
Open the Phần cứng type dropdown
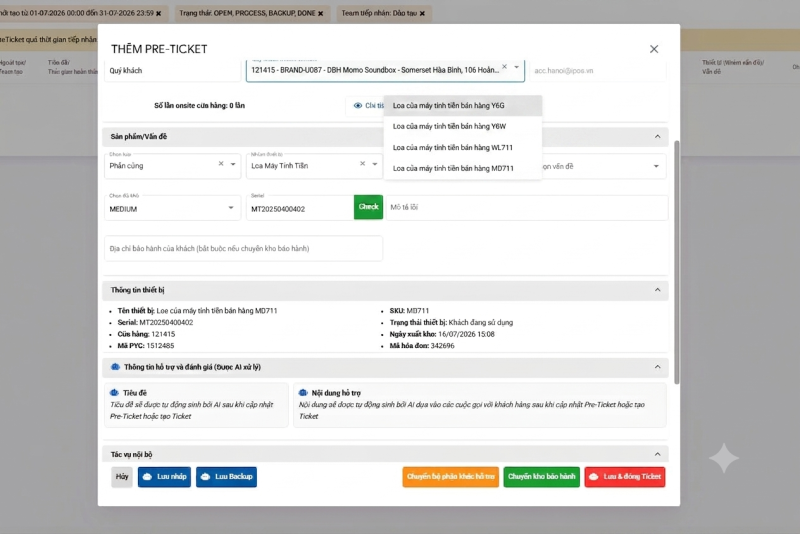tap(233, 164)
